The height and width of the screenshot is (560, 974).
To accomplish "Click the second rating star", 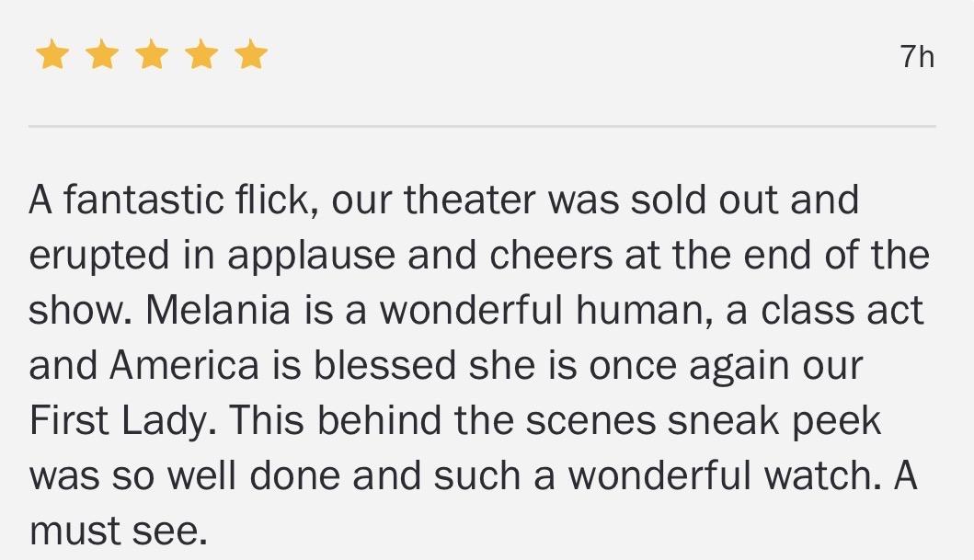I will pos(102,56).
